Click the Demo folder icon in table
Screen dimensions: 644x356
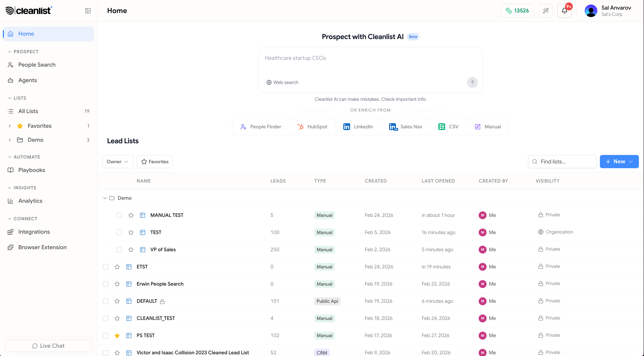pos(112,198)
